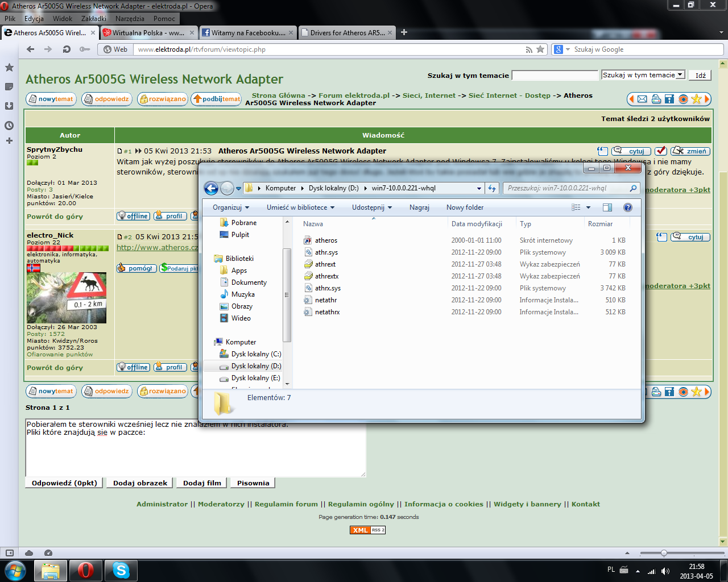Click 'Nowy folder' in Explorer toolbar

pyautogui.click(x=465, y=207)
